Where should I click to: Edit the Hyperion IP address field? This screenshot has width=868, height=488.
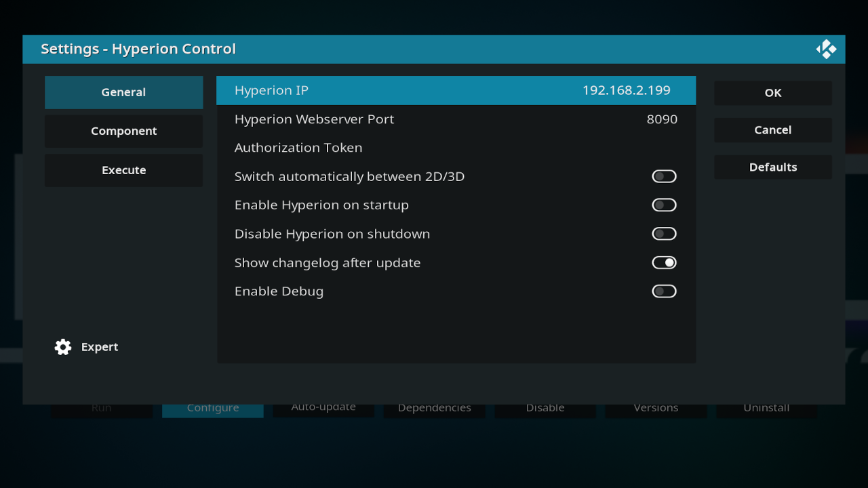[456, 91]
